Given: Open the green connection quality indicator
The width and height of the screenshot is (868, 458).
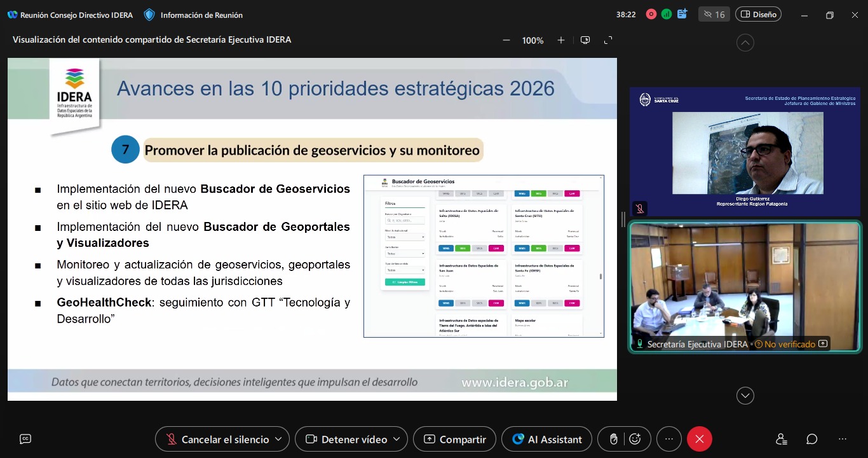Looking at the screenshot, I should [x=666, y=14].
